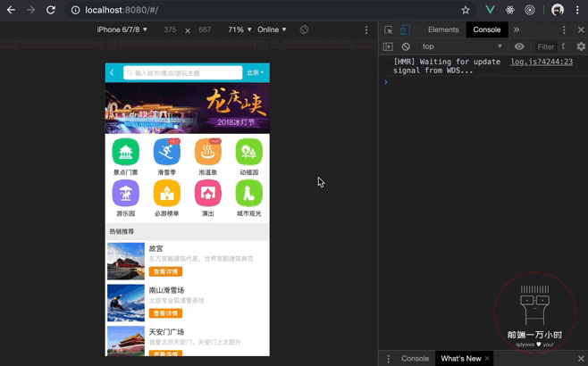588x366 pixels.
Task: Edit the viewport height 667 field
Action: (x=205, y=29)
